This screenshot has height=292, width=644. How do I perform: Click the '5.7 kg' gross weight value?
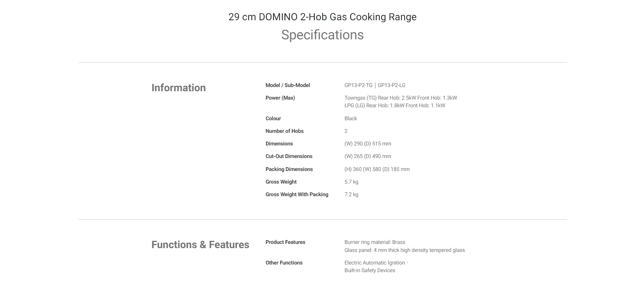tap(351, 182)
